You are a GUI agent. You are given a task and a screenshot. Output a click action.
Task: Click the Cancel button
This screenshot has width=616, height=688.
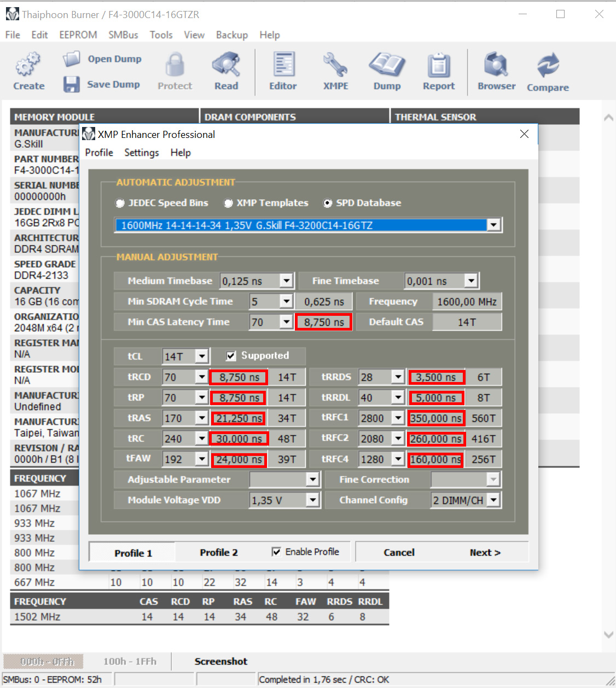point(399,552)
